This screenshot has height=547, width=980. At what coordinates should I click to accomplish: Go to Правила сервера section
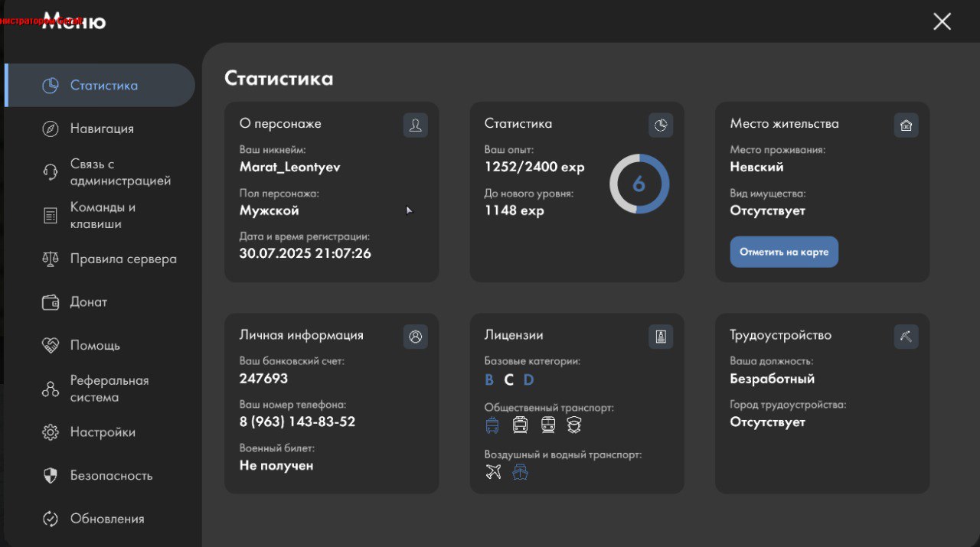122,259
